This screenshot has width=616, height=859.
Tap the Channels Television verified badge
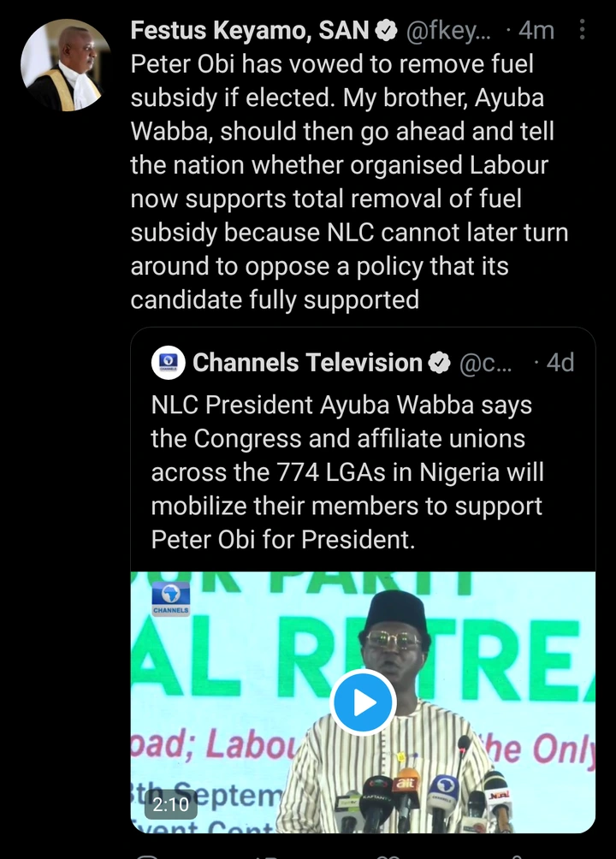pos(439,363)
